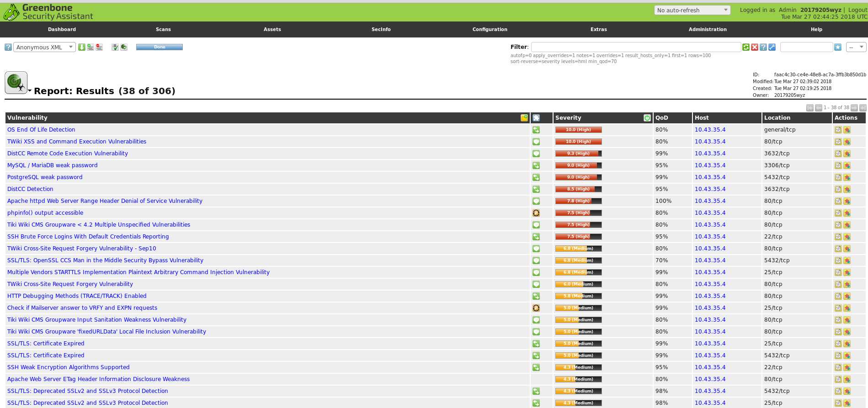Click solution type icon for TWiki XSS row
Screen dimensions: 868x408
point(536,142)
